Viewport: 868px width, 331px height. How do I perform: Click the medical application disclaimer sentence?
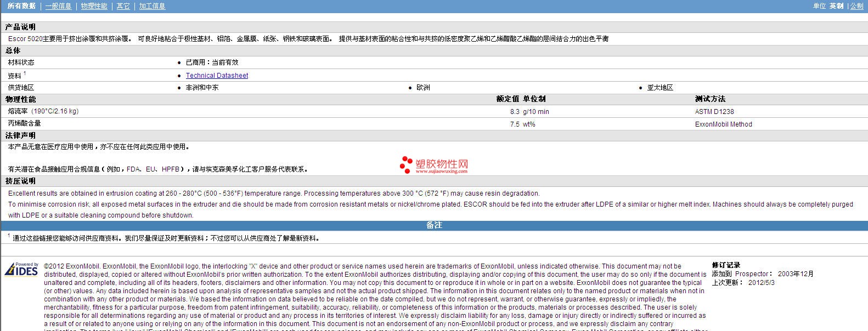point(99,147)
